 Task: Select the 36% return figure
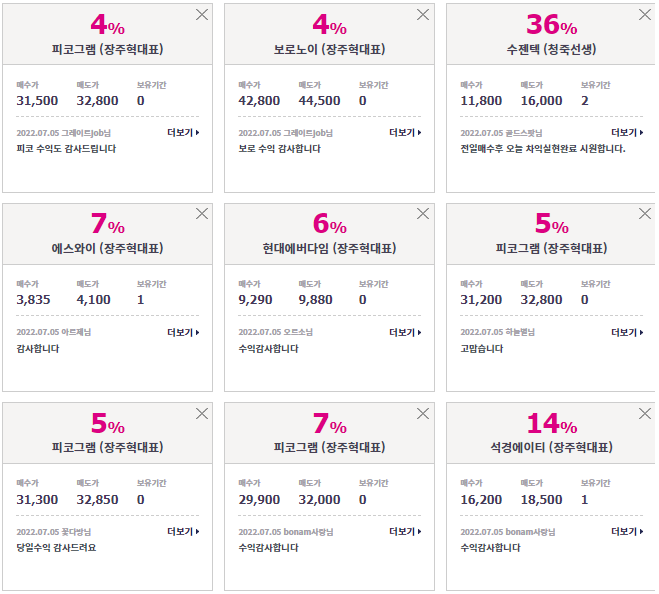coord(551,24)
